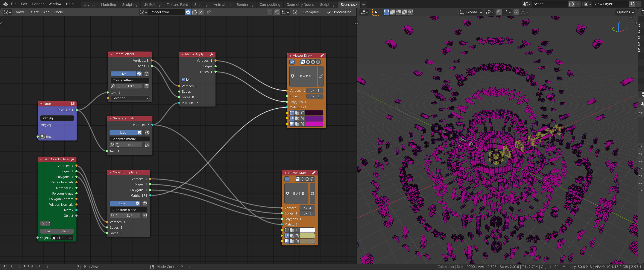Click the wrench icon on Matrix Apply node

tap(212, 54)
